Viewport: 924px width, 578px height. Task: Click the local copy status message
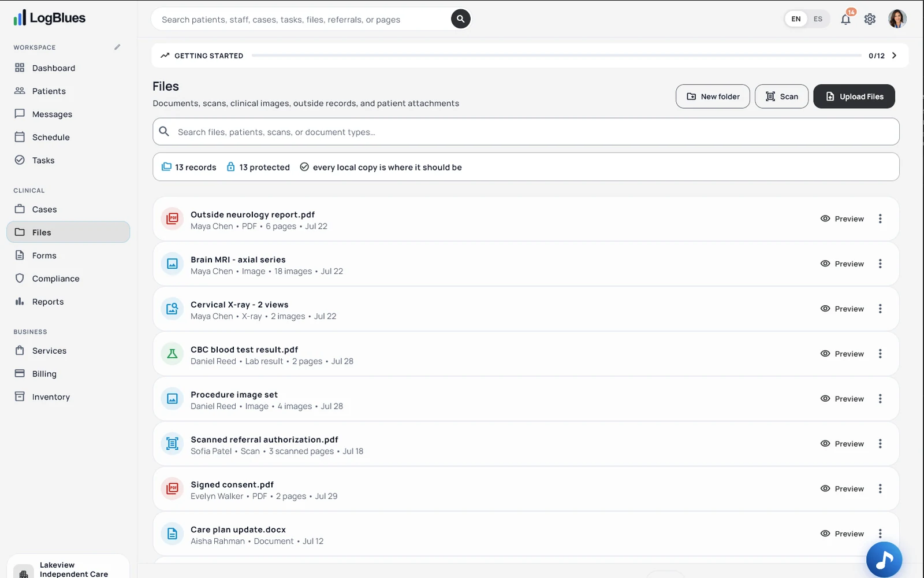pyautogui.click(x=381, y=167)
